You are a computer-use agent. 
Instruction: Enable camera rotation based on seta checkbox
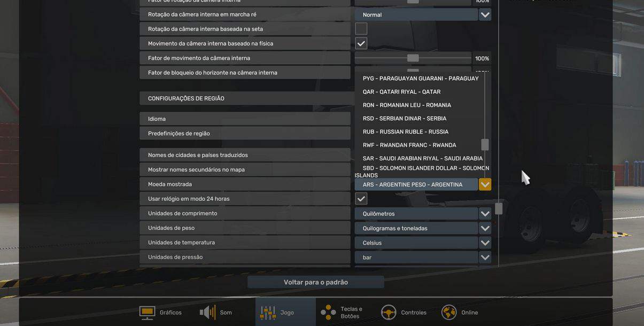tap(361, 29)
